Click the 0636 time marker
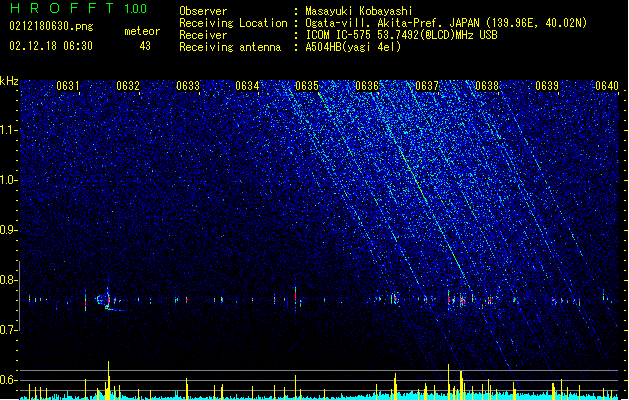Viewport: 629px width, 400px height. click(367, 86)
